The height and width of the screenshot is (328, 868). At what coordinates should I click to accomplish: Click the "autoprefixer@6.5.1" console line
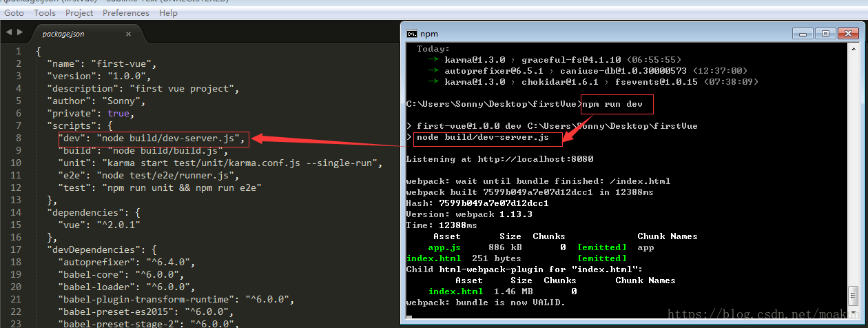(588, 71)
